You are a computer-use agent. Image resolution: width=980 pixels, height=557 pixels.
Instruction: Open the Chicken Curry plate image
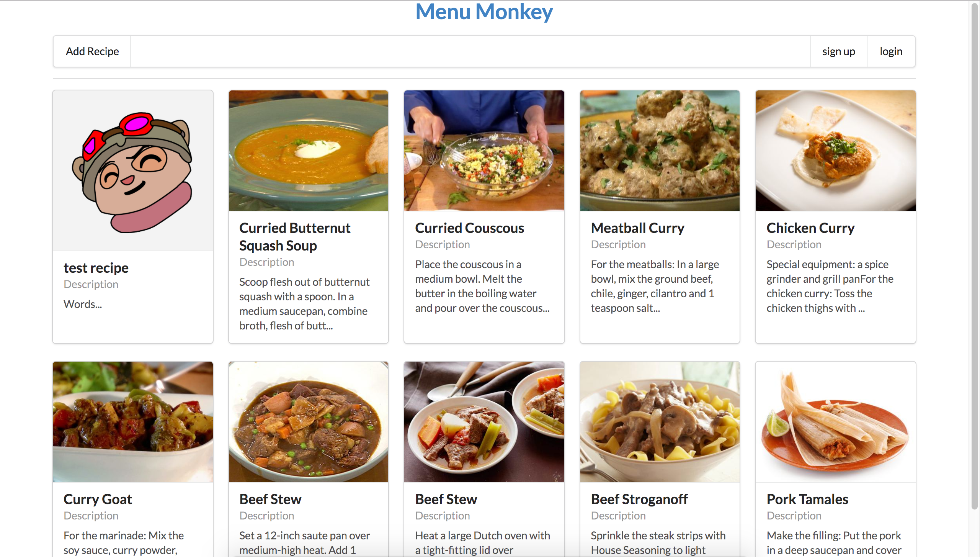(836, 151)
